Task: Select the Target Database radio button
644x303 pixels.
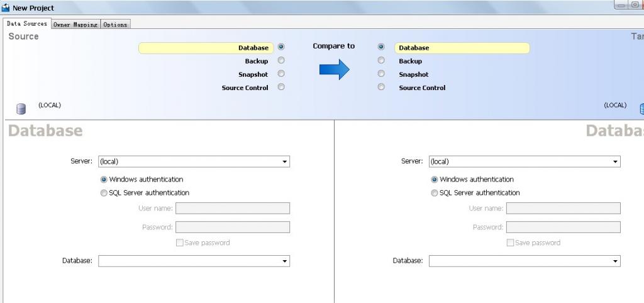Action: (381, 47)
